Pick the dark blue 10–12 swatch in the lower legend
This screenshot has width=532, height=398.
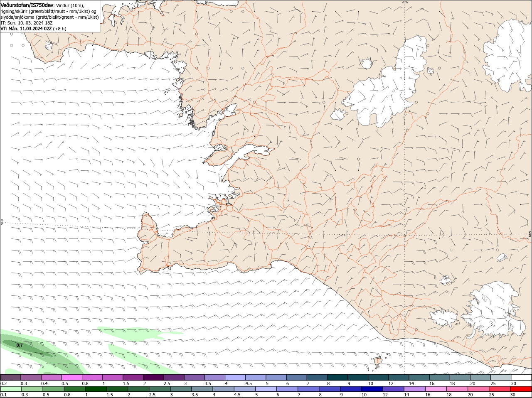coord(372,389)
